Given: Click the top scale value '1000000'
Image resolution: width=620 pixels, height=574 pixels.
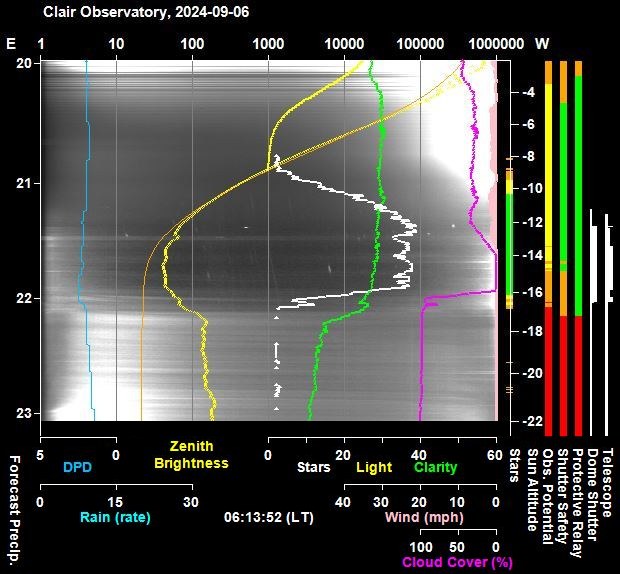Looking at the screenshot, I should 496,43.
